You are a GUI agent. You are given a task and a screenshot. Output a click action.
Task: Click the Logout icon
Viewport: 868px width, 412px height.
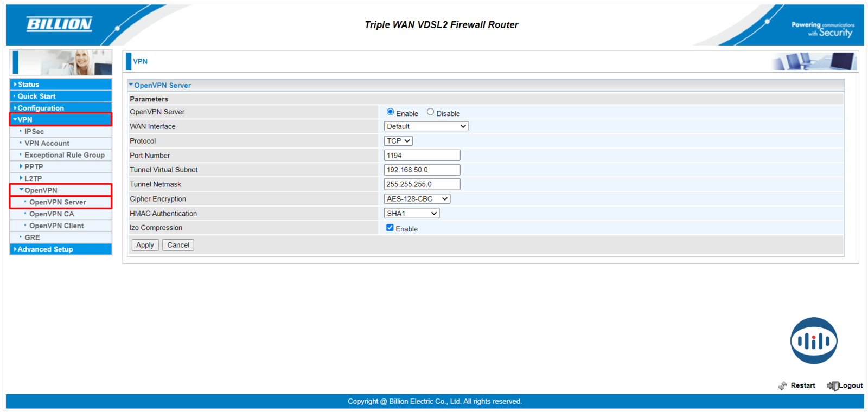[832, 385]
